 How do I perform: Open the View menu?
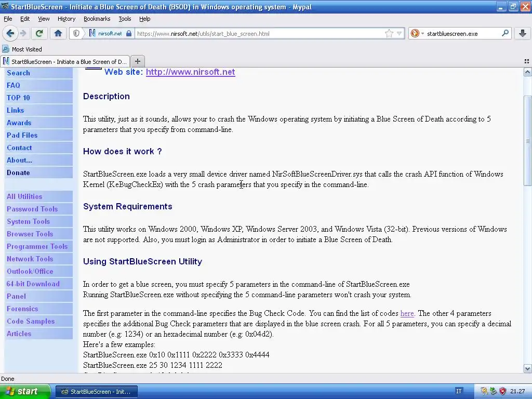point(44,19)
